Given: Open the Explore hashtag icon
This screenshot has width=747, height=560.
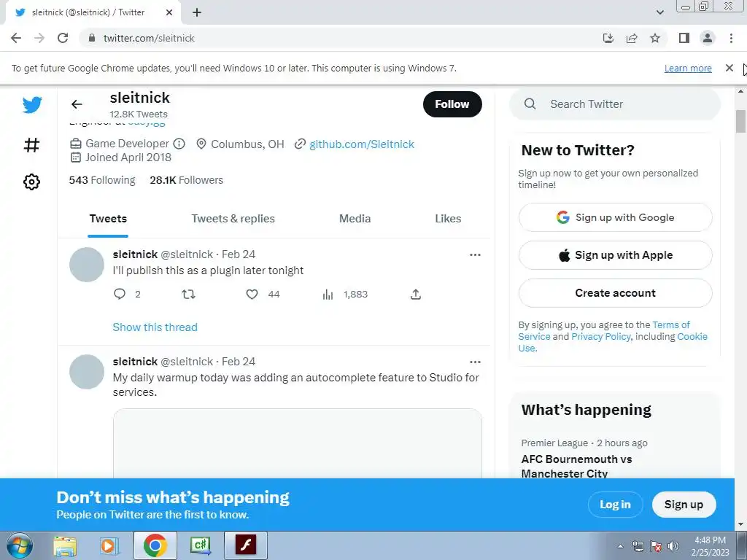Looking at the screenshot, I should (x=31, y=145).
